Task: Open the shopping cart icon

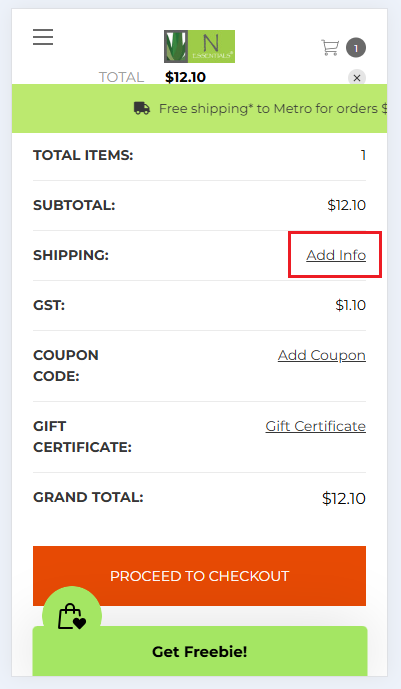Action: click(x=330, y=47)
